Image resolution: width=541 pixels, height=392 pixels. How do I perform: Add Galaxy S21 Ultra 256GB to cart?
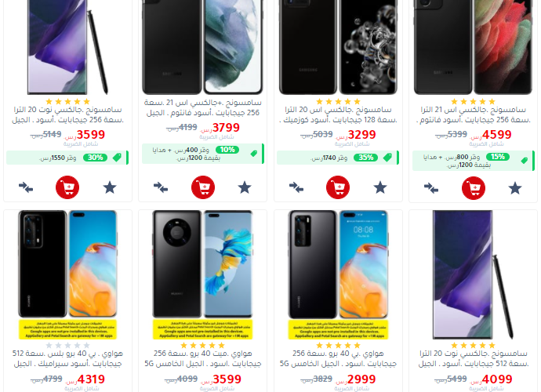point(474,188)
